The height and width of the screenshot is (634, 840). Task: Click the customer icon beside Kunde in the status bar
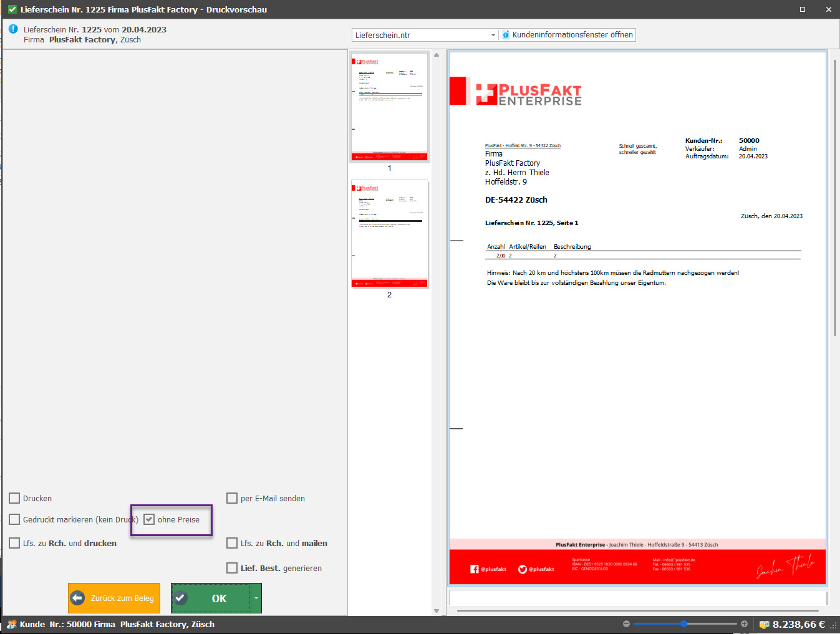[x=11, y=624]
